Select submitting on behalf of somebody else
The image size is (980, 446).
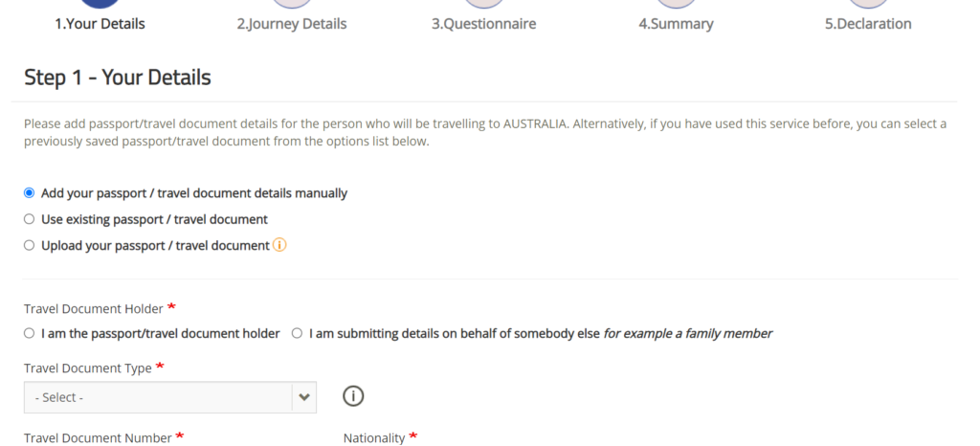click(297, 334)
